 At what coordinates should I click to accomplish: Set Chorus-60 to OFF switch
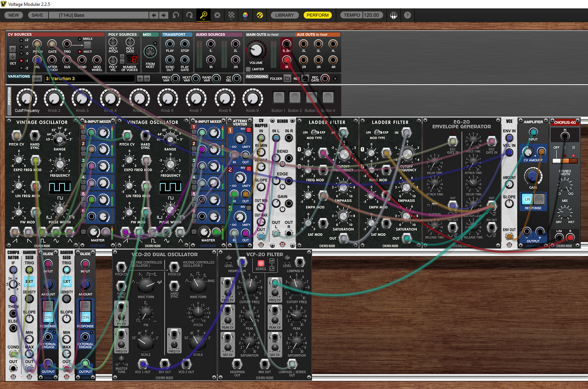[x=556, y=161]
